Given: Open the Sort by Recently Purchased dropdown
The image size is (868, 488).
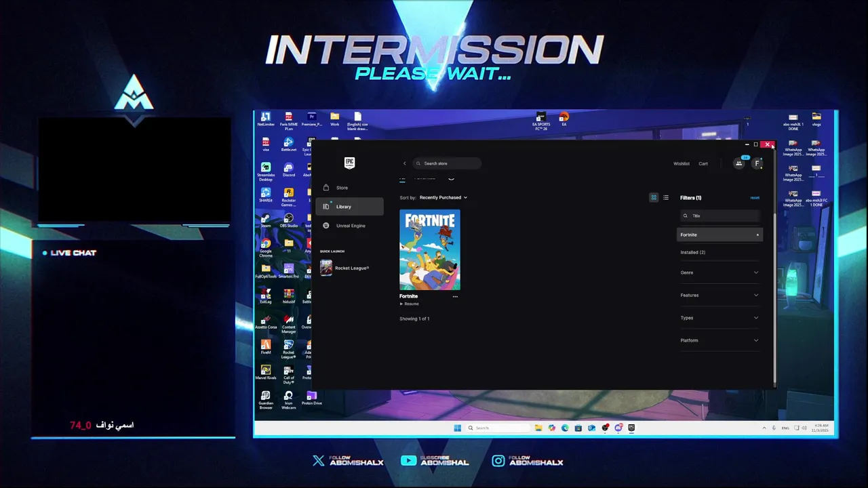Looking at the screenshot, I should click(x=443, y=197).
